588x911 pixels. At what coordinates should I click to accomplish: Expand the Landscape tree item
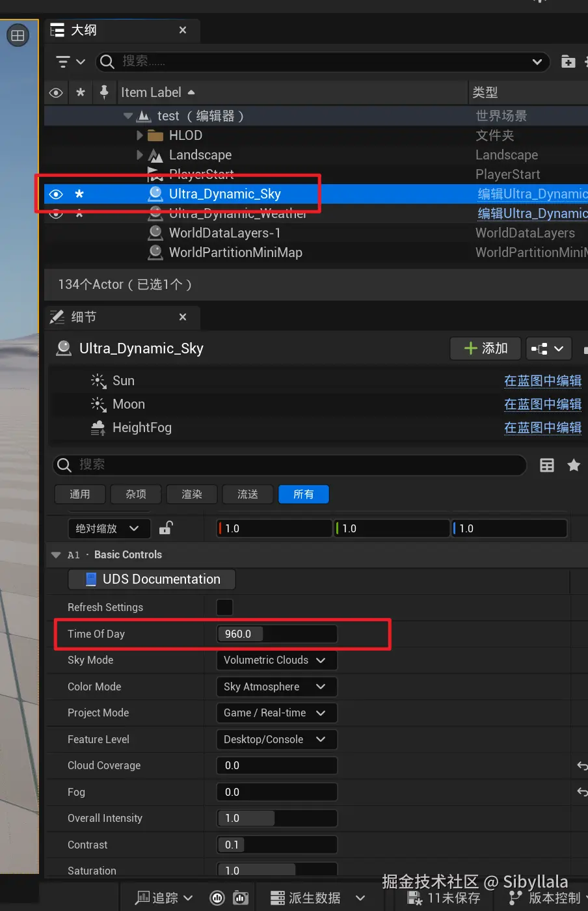[140, 155]
